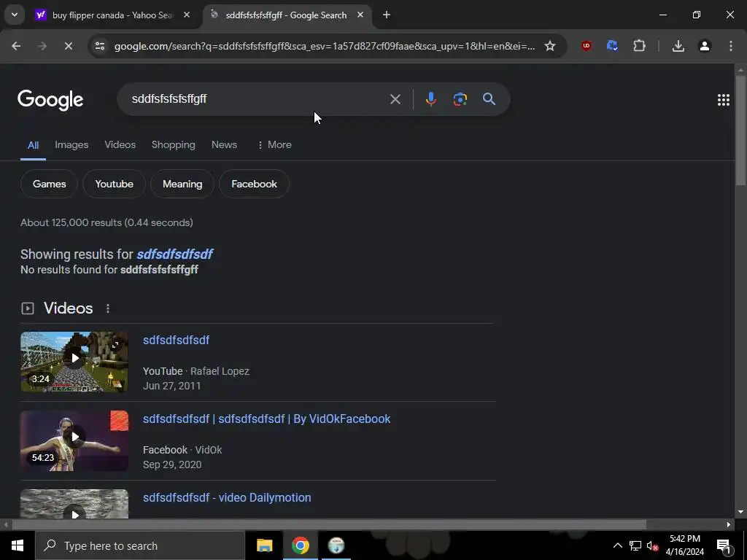
Task: Search by image with Google Lens
Action: click(460, 99)
